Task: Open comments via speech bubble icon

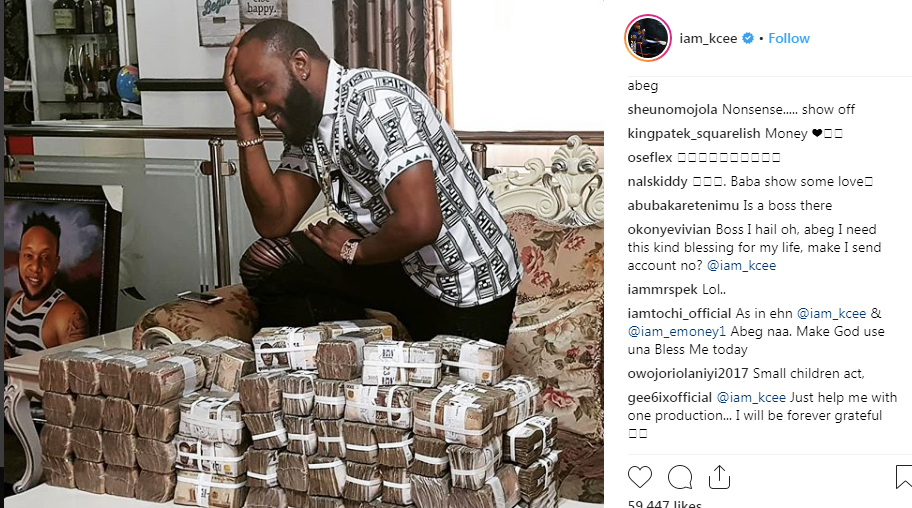Action: pos(680,477)
